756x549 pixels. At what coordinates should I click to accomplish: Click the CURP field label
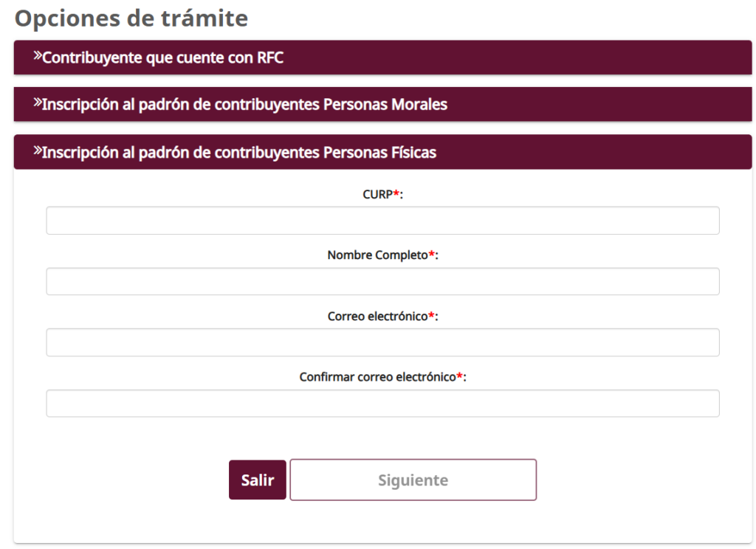coord(377,194)
